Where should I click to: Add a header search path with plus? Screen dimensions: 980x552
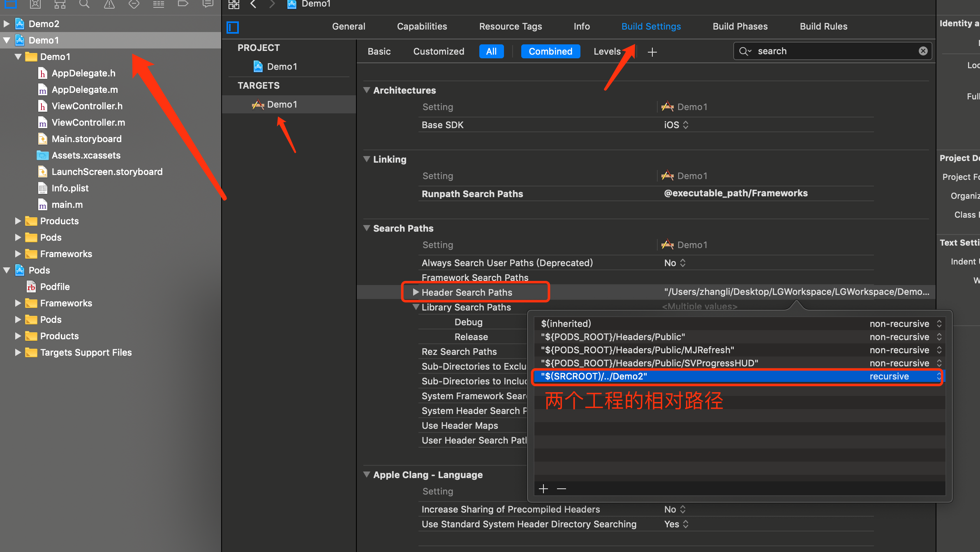[x=543, y=489]
